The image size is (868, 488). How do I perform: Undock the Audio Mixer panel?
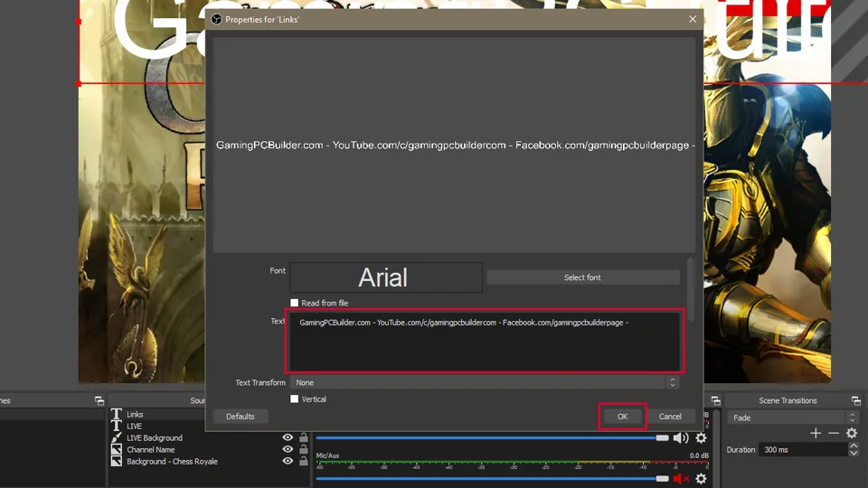pyautogui.click(x=716, y=400)
